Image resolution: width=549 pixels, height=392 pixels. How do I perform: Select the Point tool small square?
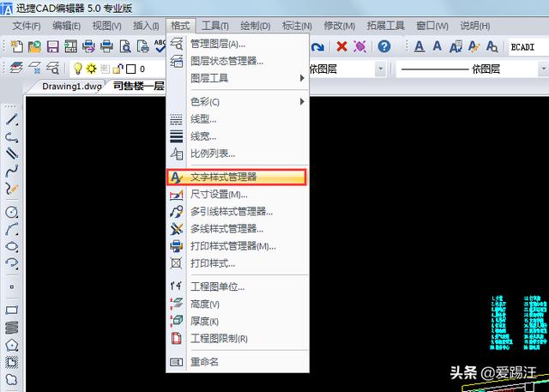(x=11, y=286)
